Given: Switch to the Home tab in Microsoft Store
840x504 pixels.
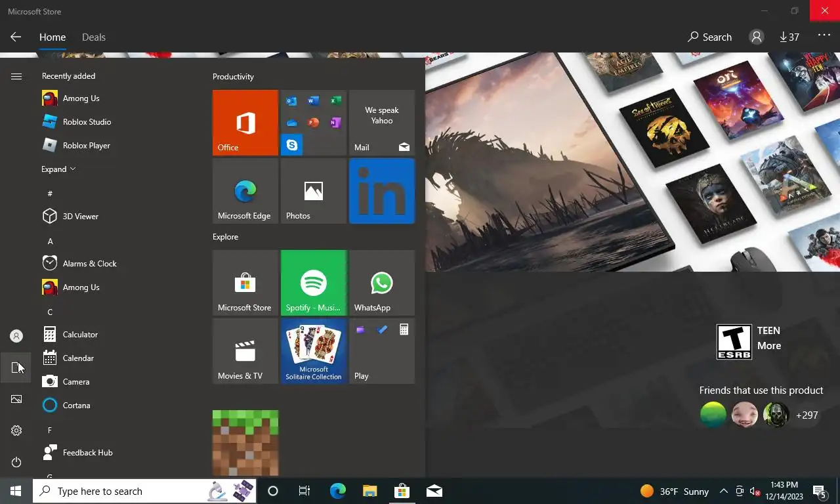Looking at the screenshot, I should point(52,37).
